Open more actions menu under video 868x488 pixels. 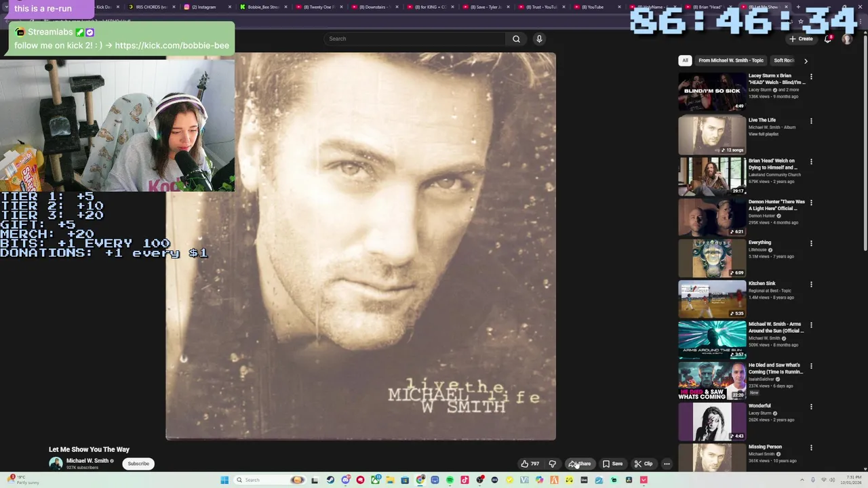[x=667, y=464]
